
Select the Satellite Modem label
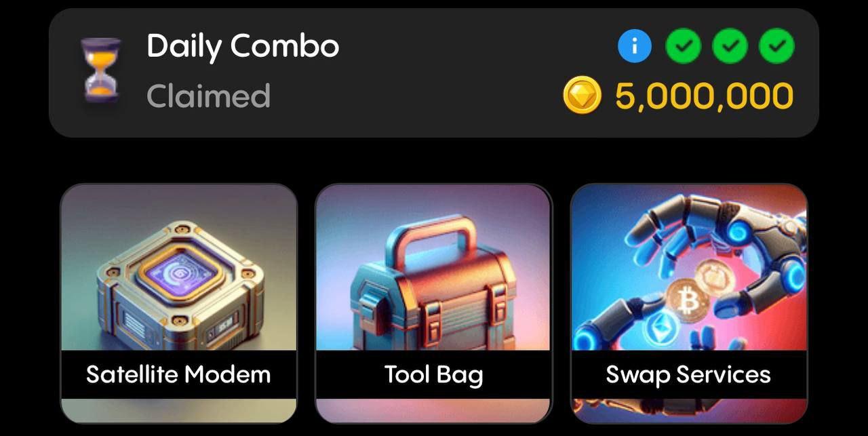(x=178, y=374)
